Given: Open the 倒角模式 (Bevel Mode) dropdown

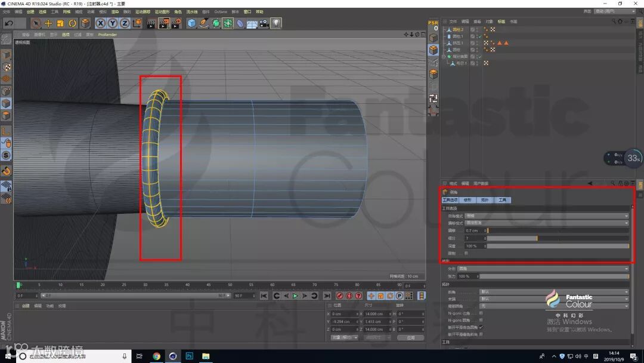Looking at the screenshot, I should (x=546, y=216).
